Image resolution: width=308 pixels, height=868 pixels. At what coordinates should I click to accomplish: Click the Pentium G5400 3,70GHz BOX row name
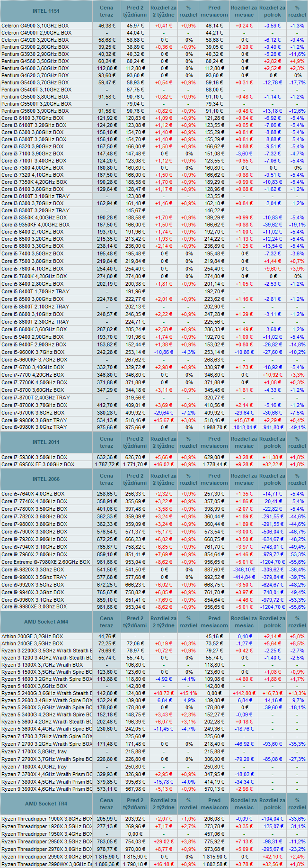tap(35, 82)
